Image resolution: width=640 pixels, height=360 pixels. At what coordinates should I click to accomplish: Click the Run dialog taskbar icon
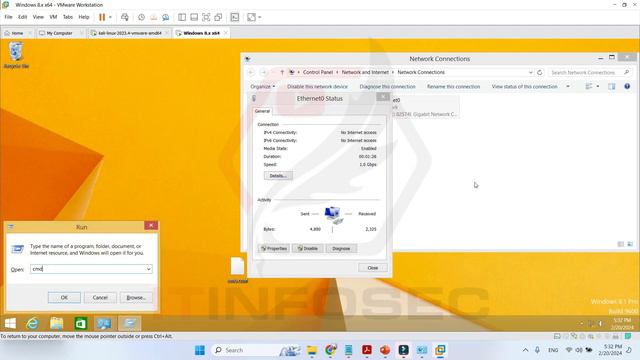click(129, 324)
